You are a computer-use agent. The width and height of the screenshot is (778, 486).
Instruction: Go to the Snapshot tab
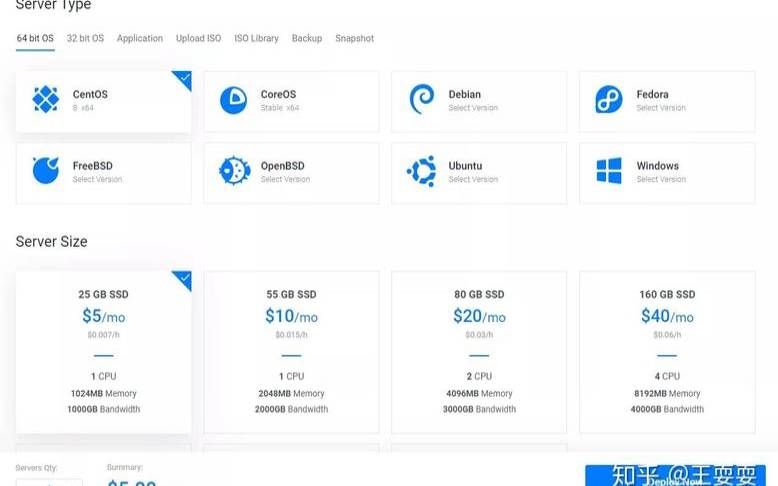[354, 38]
